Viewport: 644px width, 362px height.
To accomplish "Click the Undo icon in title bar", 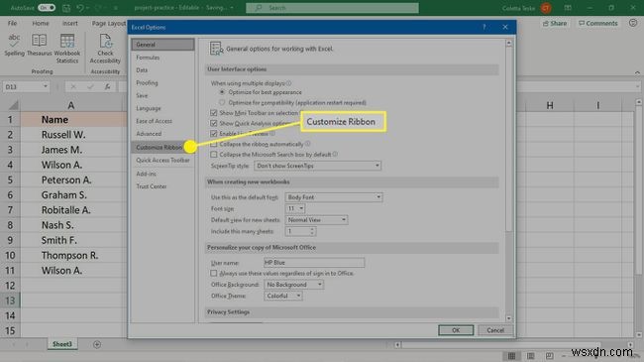I will pyautogui.click(x=80, y=7).
